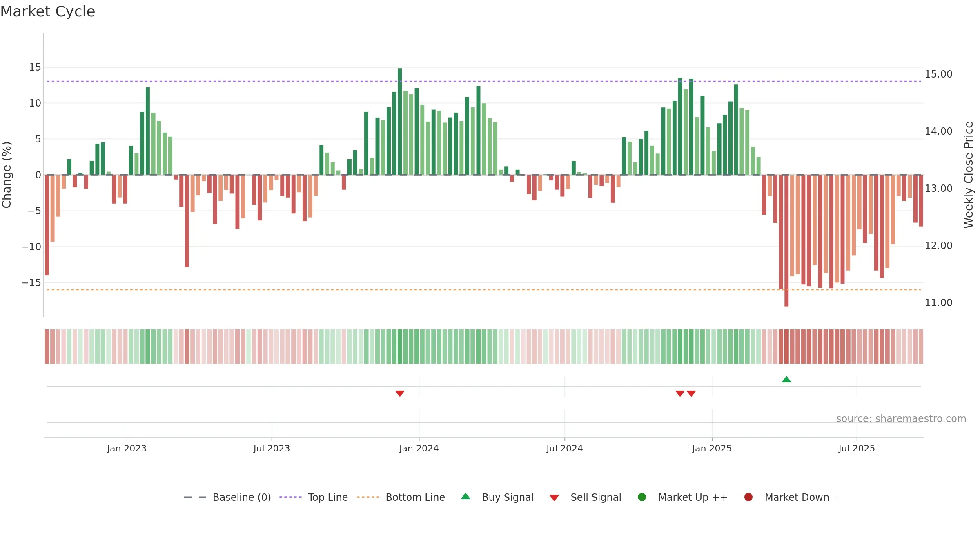980x551 pixels.
Task: Click the Jul 2023 axis label
Action: [x=272, y=449]
